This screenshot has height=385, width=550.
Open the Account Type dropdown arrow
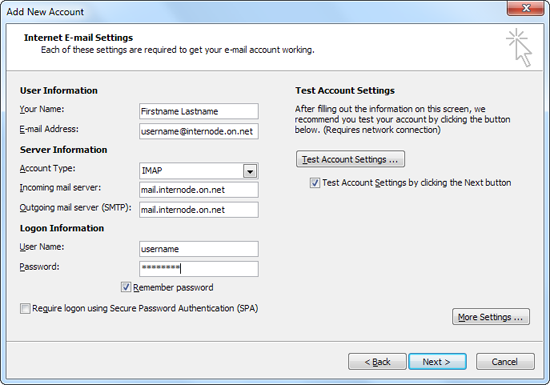tap(250, 171)
